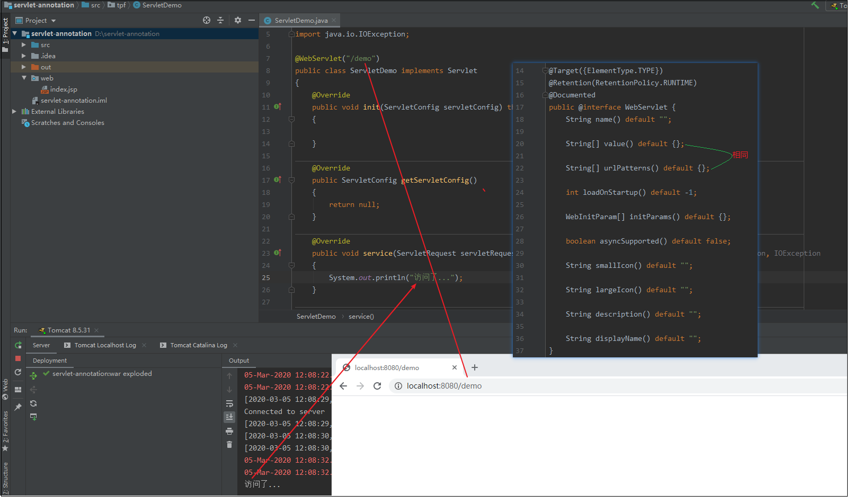Screen dimensions: 853x504
Task: Close the Tomcat Localhost Log tab
Action: [x=144, y=345]
